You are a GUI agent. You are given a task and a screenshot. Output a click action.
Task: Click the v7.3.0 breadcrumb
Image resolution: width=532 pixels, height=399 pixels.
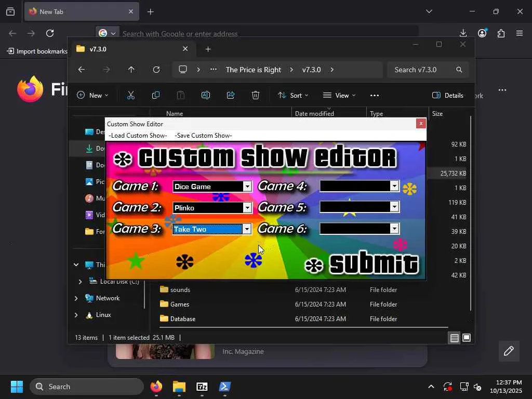[312, 70]
